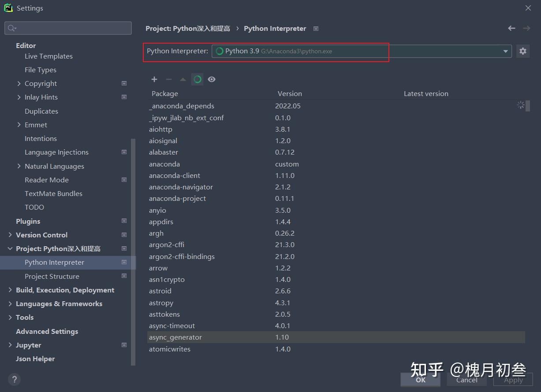Click the uninstall package minus icon
This screenshot has height=392, width=541.
pyautogui.click(x=168, y=79)
